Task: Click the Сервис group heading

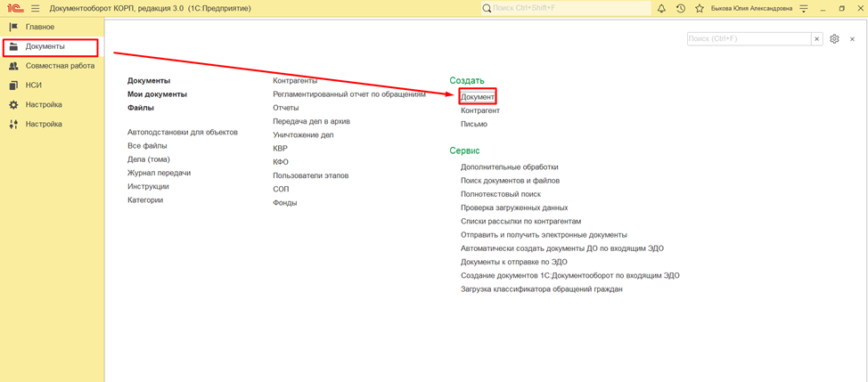Action: click(464, 150)
